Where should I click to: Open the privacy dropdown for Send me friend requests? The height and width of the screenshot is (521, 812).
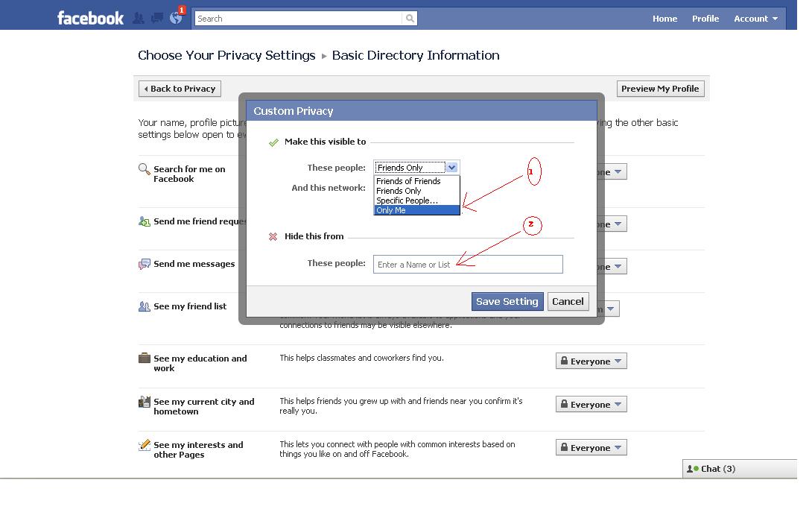[612, 224]
